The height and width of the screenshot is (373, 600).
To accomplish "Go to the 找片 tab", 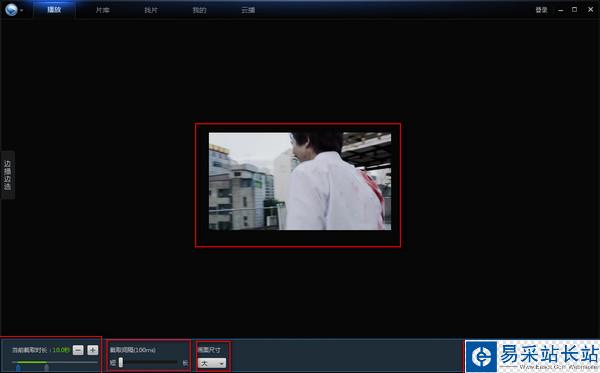I will (x=151, y=10).
